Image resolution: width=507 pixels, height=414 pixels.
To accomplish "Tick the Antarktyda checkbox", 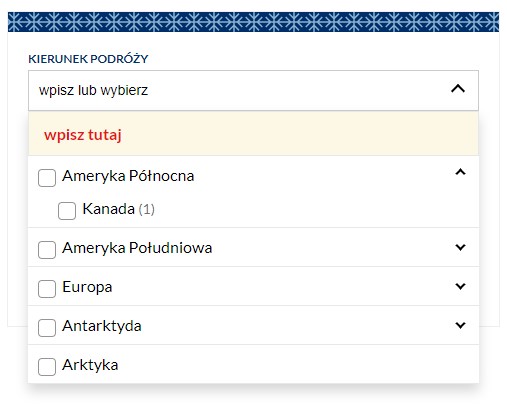I will pos(47,328).
